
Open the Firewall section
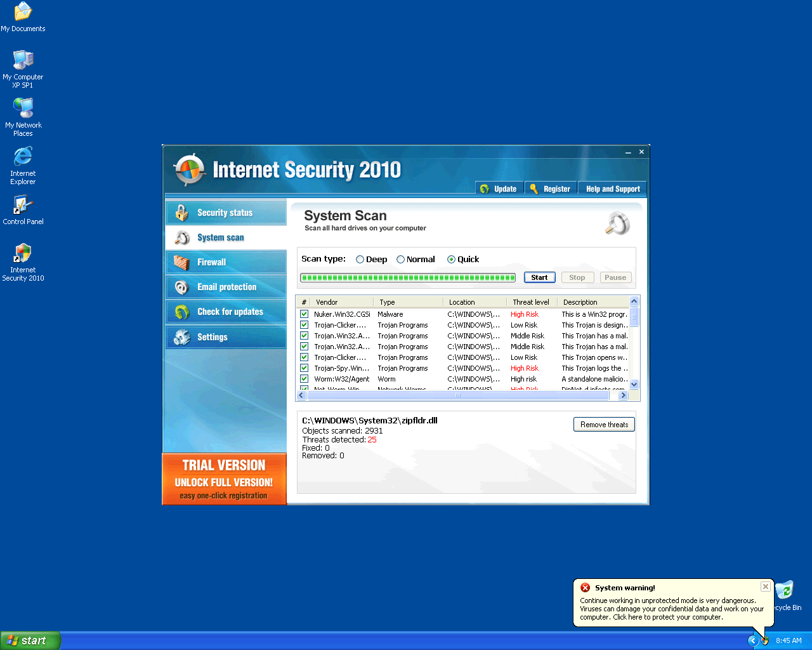tap(226, 262)
